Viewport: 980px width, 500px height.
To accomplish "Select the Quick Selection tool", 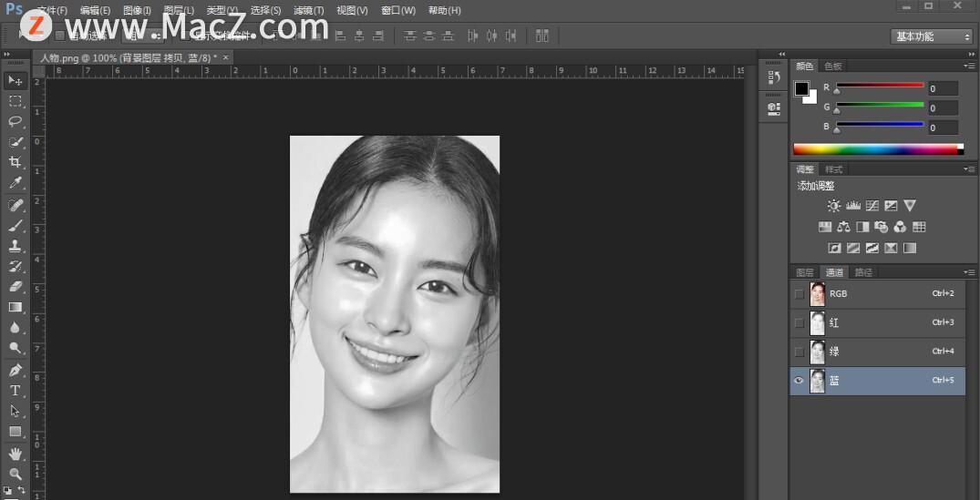I will [x=15, y=142].
